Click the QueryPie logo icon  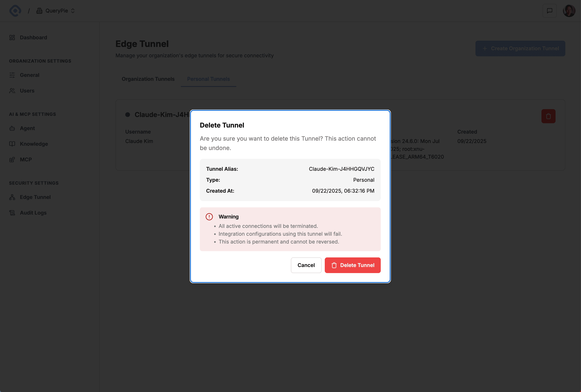point(15,11)
